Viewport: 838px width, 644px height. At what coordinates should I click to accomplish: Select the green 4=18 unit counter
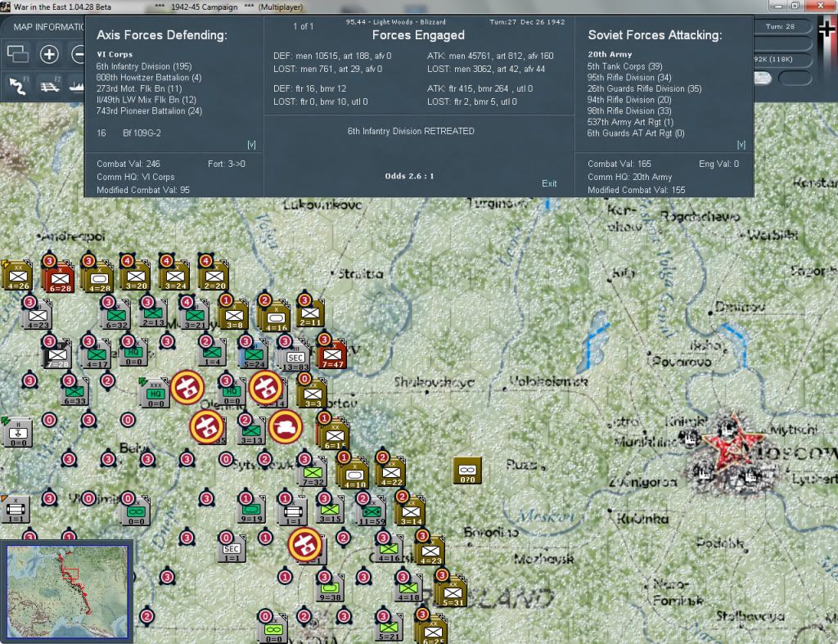click(x=408, y=588)
